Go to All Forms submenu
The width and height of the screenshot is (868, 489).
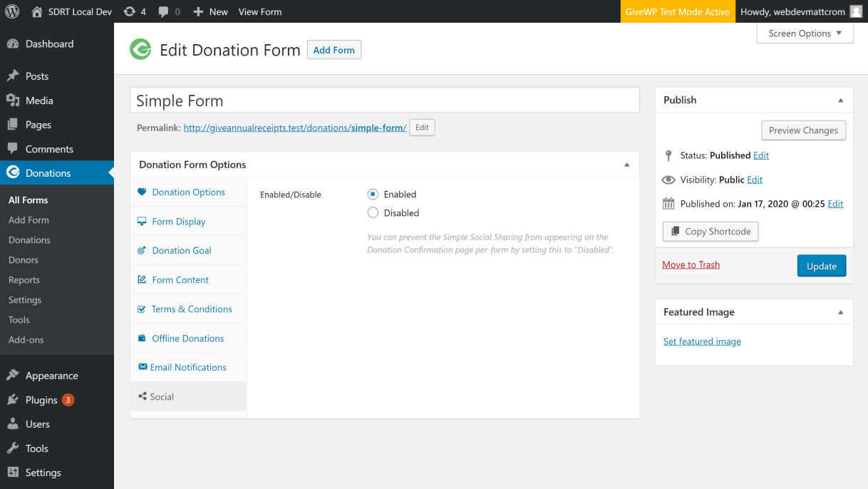(x=29, y=200)
